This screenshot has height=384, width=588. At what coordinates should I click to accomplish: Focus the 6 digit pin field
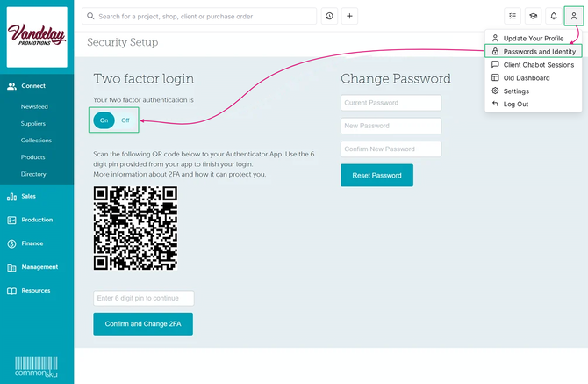point(144,298)
